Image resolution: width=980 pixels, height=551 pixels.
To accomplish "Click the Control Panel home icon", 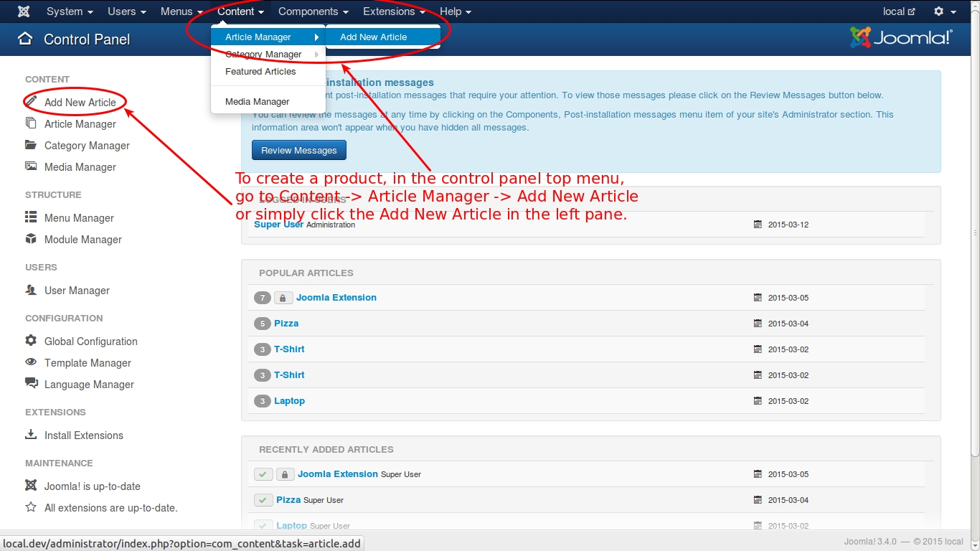I will click(25, 39).
